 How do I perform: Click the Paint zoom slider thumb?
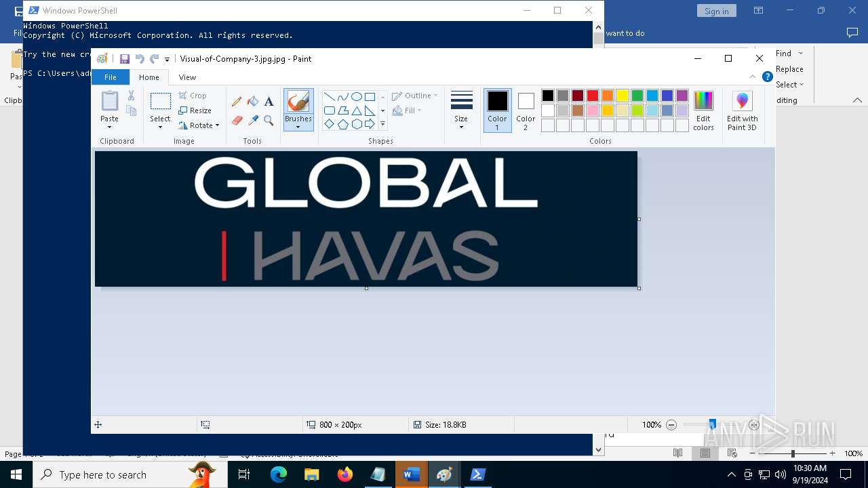point(712,424)
